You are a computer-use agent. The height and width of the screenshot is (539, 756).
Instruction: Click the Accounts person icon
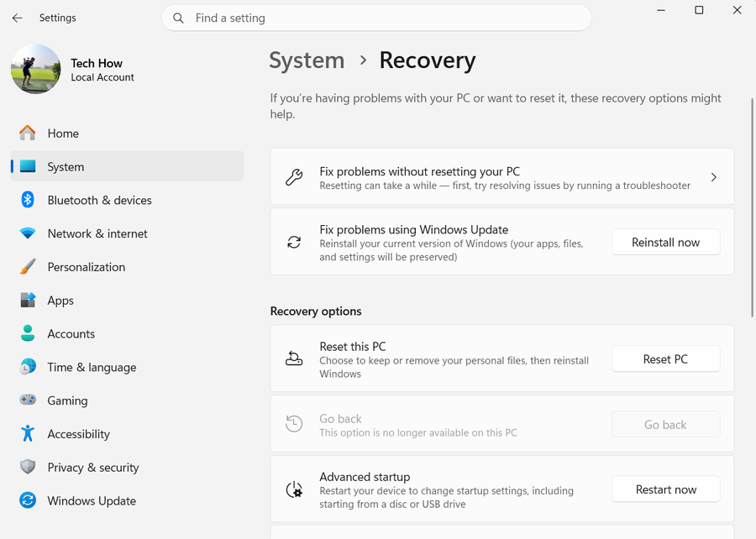click(x=28, y=333)
